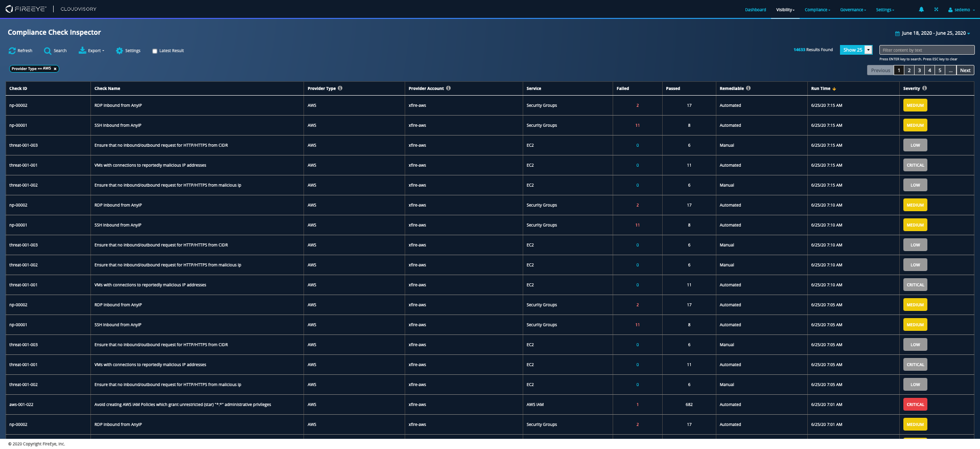The width and height of the screenshot is (980, 449).
Task: Click the info icon beside Remediable
Action: (x=749, y=88)
